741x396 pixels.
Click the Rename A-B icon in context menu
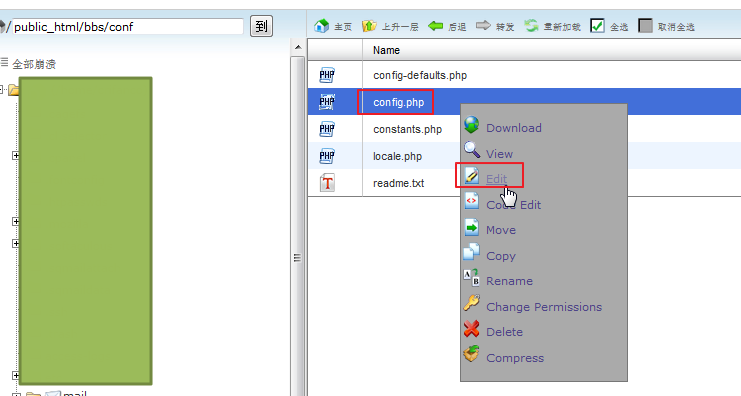(x=472, y=278)
